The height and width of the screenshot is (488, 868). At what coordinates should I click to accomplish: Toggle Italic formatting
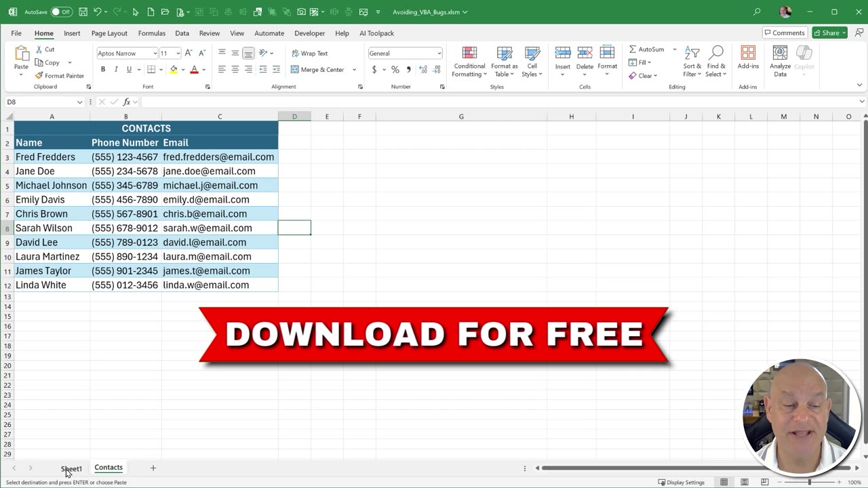pos(116,69)
